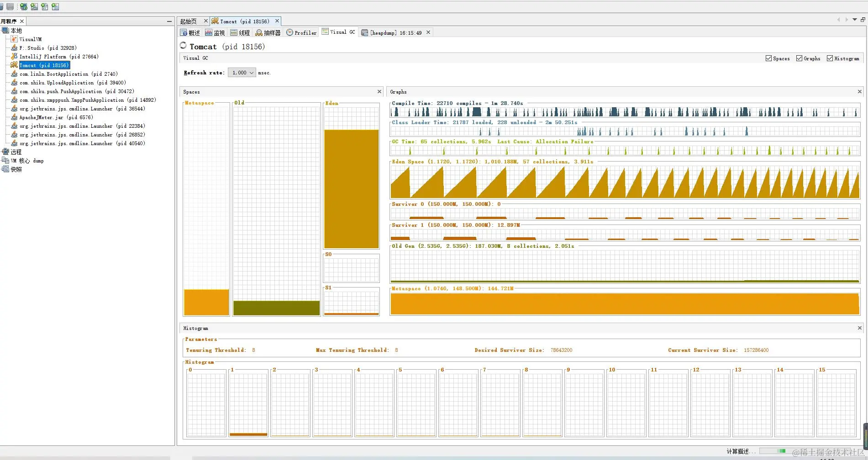The height and width of the screenshot is (460, 868).
Task: Close the 起始页 tab
Action: pyautogui.click(x=205, y=21)
